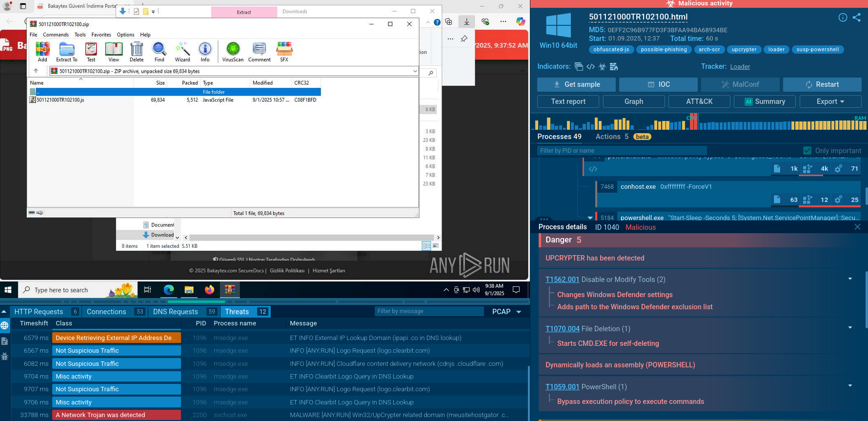Open the WinRAR Options menu
The image size is (868, 421).
coord(125,35)
